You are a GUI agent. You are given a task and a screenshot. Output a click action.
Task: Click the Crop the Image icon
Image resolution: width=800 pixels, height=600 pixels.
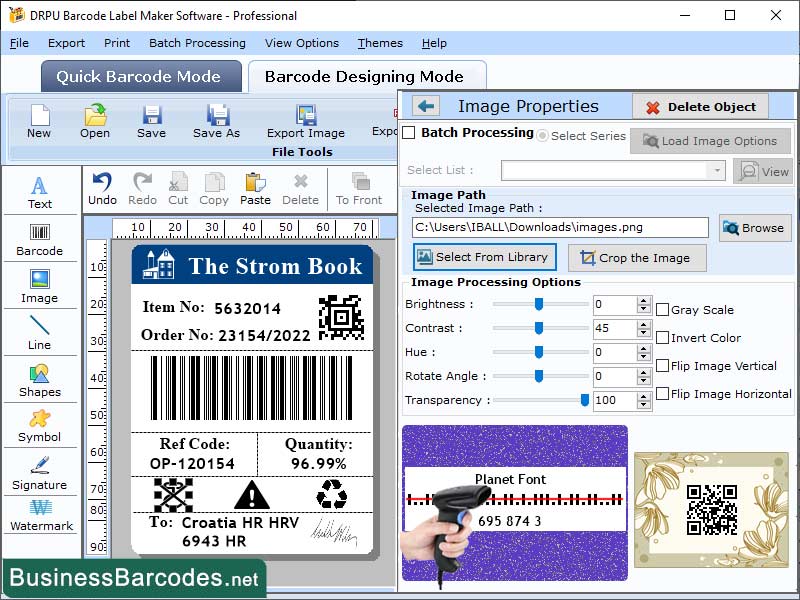pyautogui.click(x=637, y=258)
